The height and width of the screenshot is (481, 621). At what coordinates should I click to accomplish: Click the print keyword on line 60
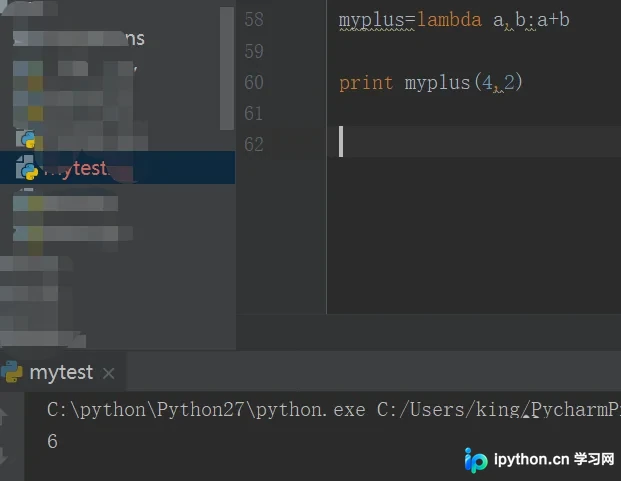point(366,83)
